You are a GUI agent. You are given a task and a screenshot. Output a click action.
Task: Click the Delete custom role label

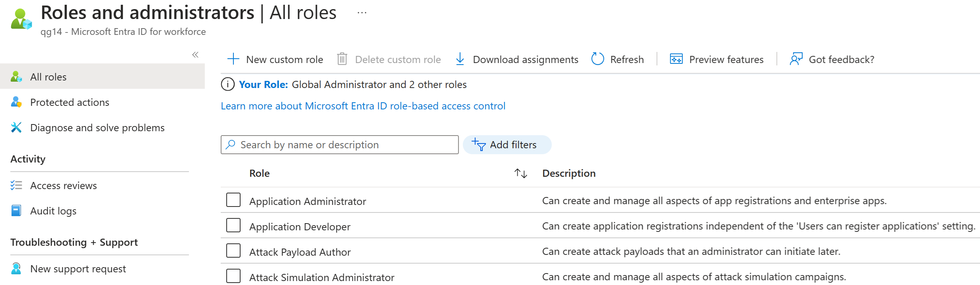point(398,59)
